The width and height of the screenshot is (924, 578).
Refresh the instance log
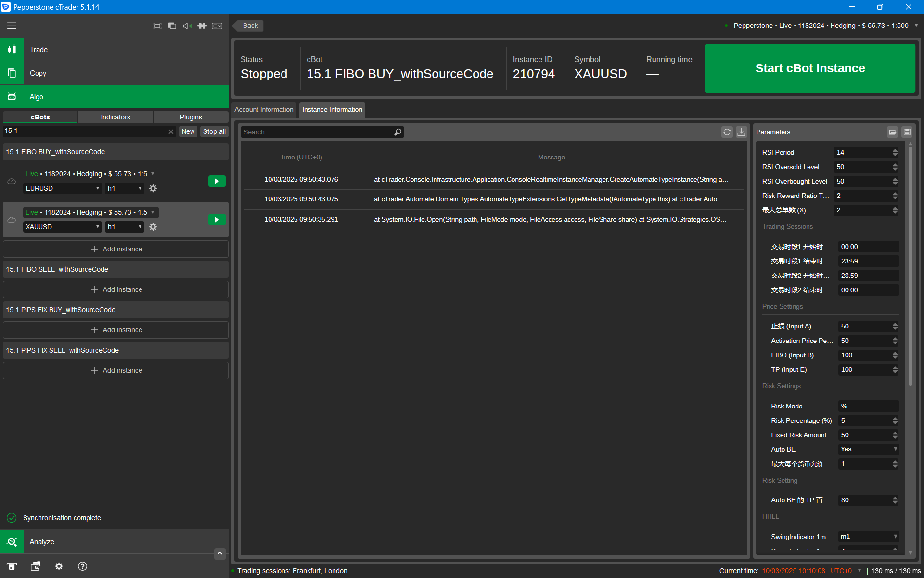click(727, 132)
